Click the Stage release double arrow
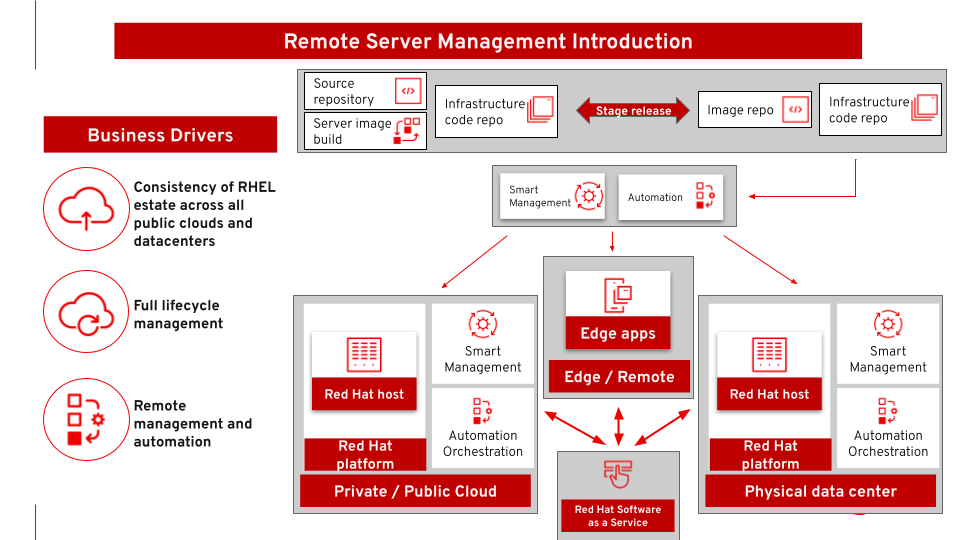 coord(633,111)
